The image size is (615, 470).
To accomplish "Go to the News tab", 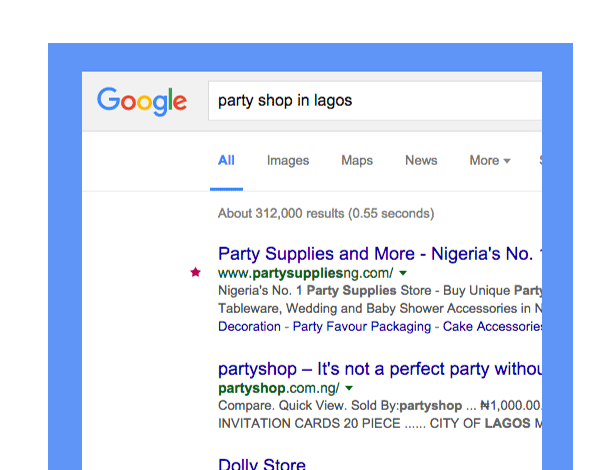I will pyautogui.click(x=421, y=160).
